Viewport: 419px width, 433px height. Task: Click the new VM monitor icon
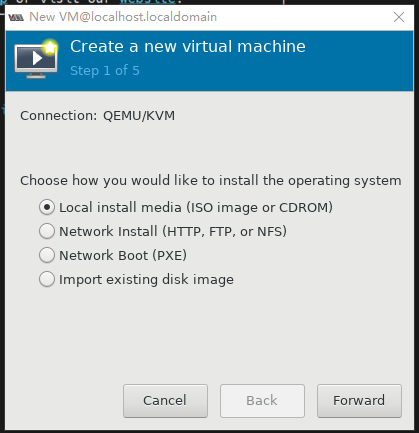[36, 60]
